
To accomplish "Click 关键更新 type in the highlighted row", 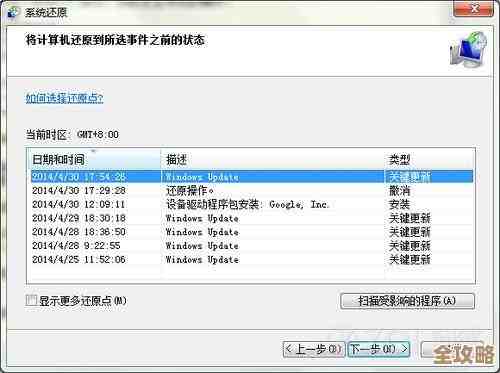I will (410, 177).
